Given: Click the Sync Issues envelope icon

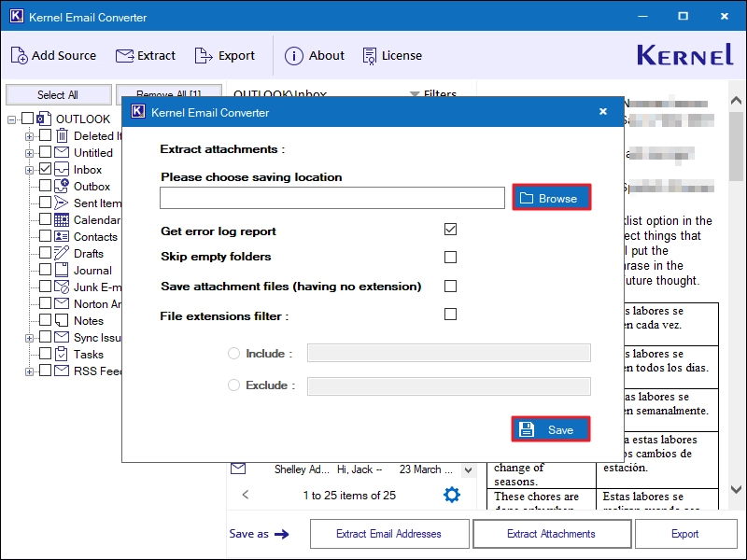Looking at the screenshot, I should (x=62, y=337).
